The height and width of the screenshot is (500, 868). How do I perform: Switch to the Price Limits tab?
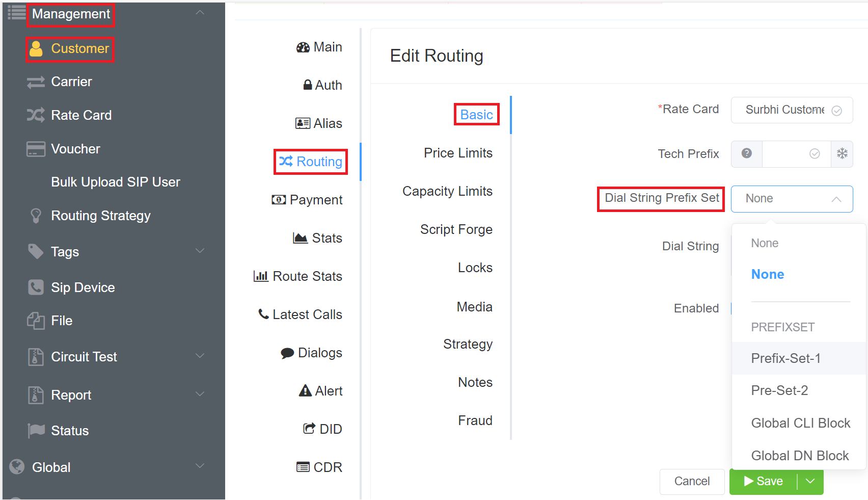pyautogui.click(x=458, y=153)
